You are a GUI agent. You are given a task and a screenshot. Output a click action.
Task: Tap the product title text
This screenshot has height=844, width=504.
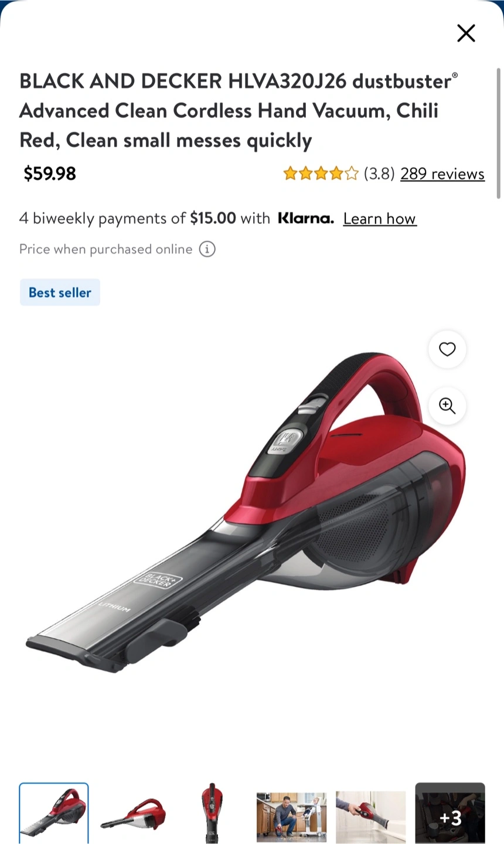pos(239,111)
